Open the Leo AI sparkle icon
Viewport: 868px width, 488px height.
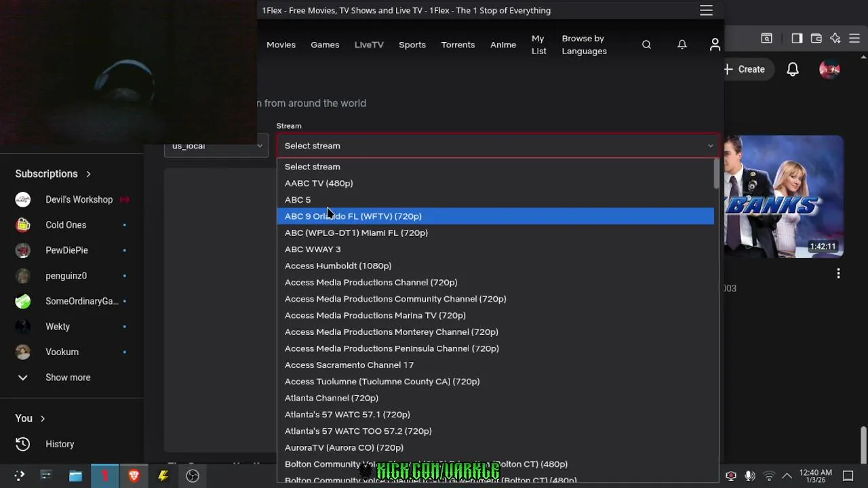coord(835,39)
